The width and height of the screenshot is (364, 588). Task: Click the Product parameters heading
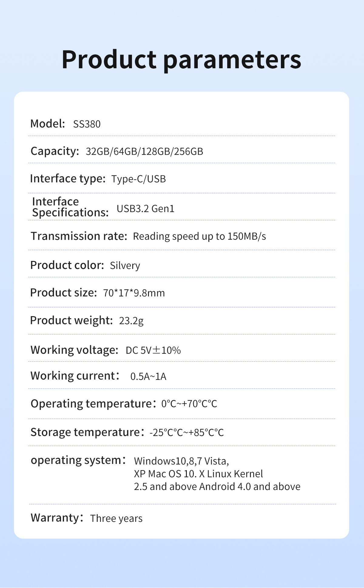pyautogui.click(x=181, y=60)
